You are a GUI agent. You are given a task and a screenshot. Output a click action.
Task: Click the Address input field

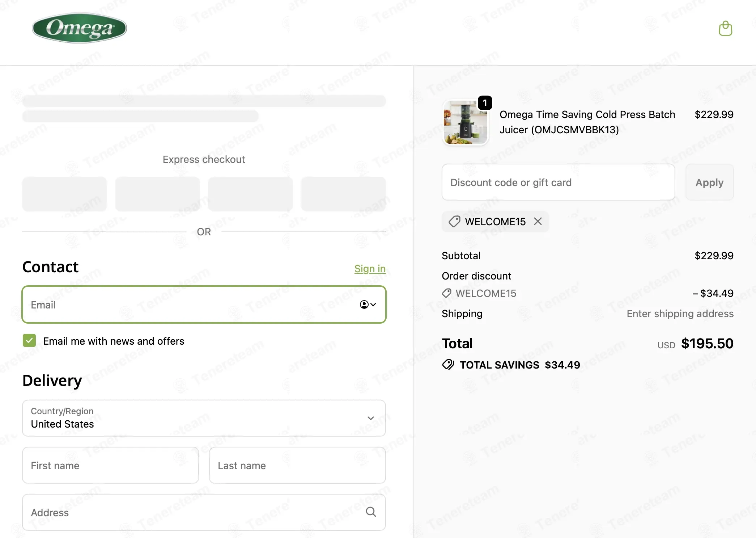pyautogui.click(x=204, y=512)
